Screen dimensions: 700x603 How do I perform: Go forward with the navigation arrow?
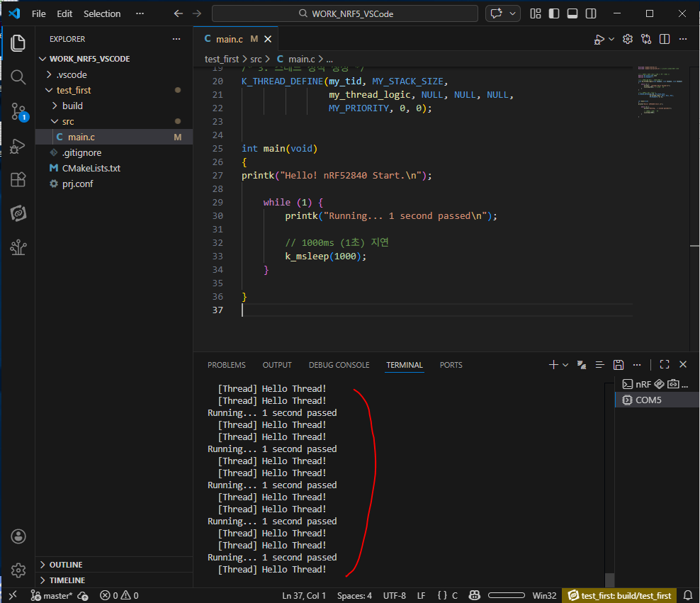pos(197,13)
